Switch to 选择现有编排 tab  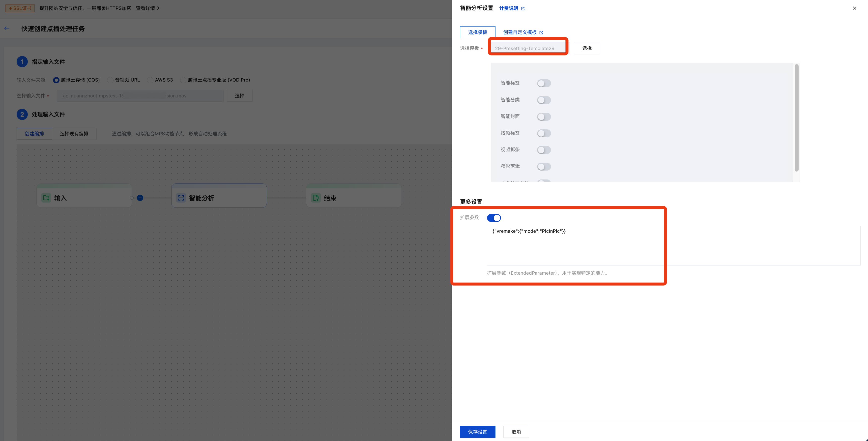click(x=74, y=134)
